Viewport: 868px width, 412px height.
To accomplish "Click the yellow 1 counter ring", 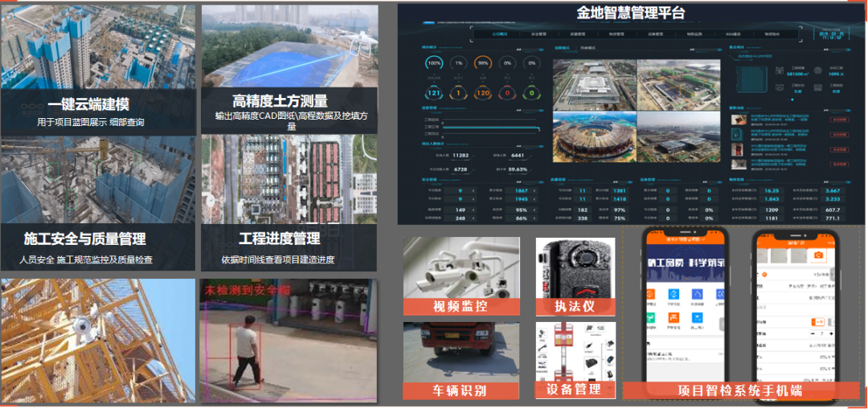I will [x=458, y=93].
